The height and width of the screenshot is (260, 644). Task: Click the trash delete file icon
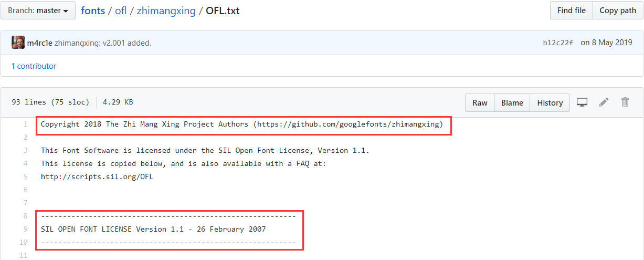tap(625, 102)
